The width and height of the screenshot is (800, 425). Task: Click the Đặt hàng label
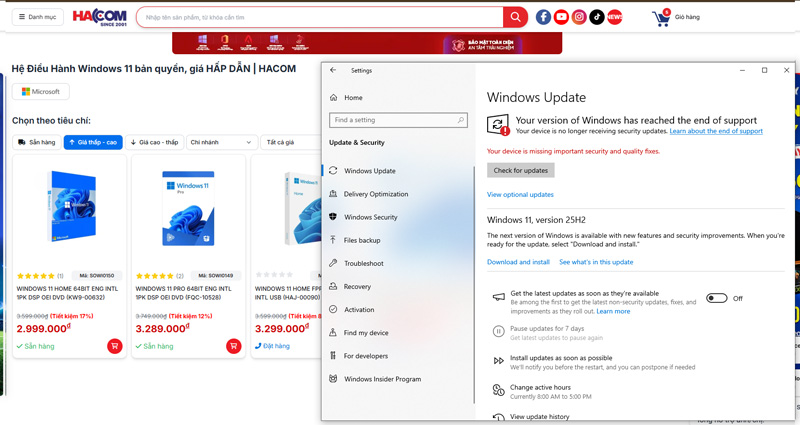click(276, 346)
